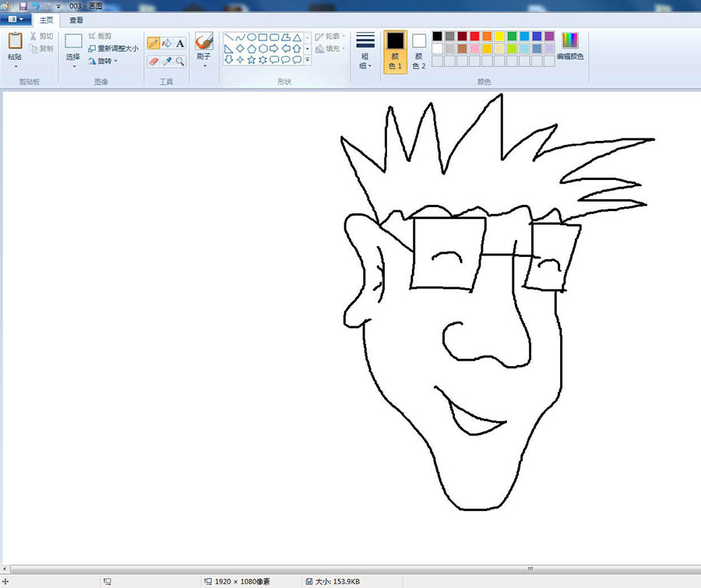This screenshot has height=588, width=701.
Task: Select the Pencil tool
Action: pos(153,43)
